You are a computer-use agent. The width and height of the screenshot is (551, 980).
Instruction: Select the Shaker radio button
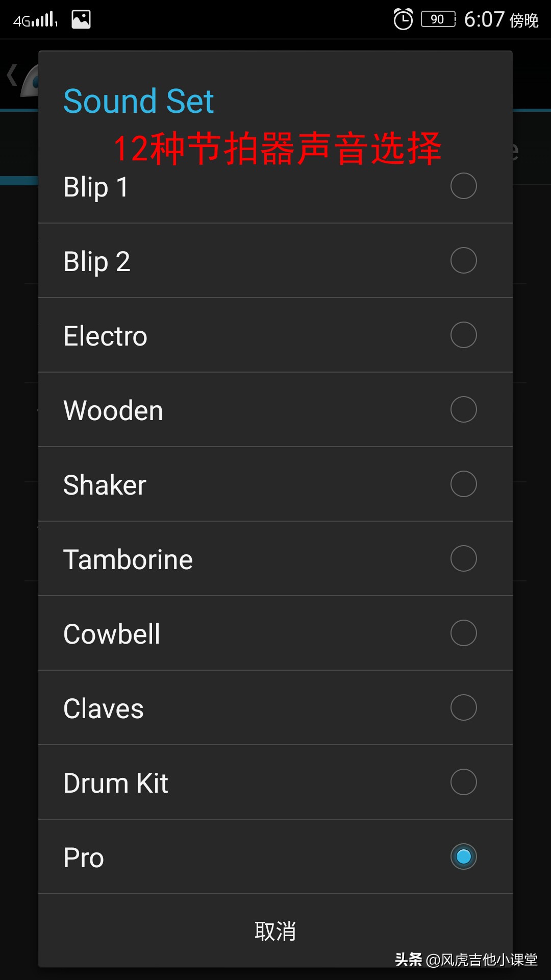coord(463,484)
